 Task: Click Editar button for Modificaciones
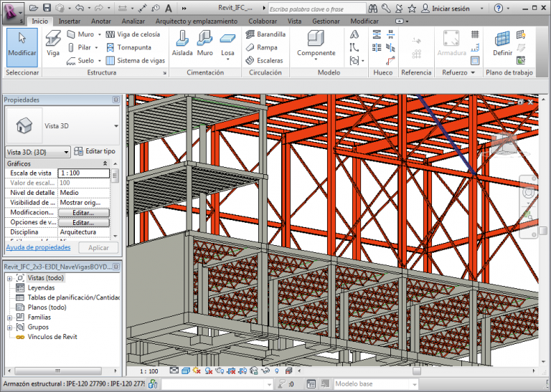coord(84,213)
